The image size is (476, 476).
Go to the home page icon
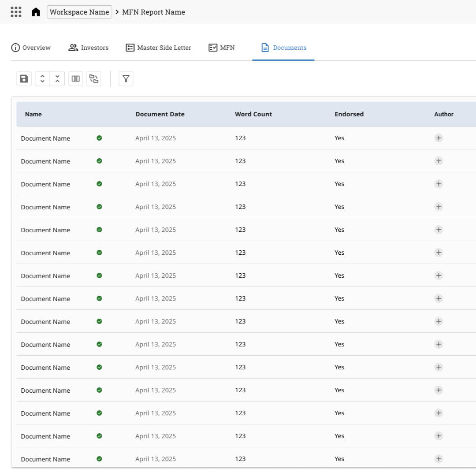tap(36, 12)
